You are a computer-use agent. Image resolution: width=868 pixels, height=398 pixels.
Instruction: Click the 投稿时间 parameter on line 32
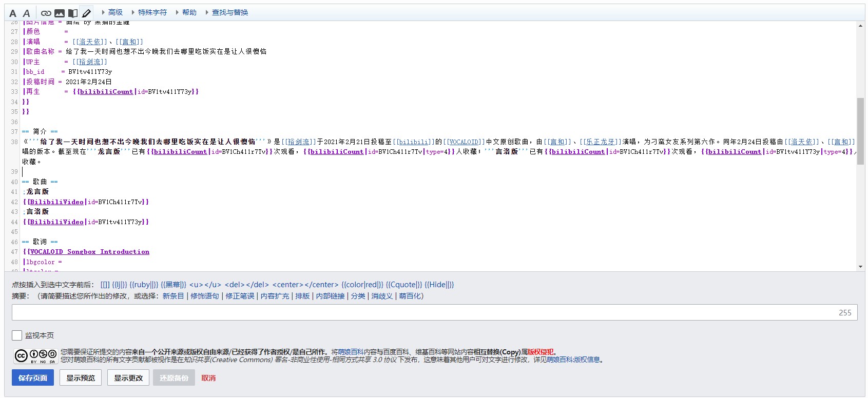(x=40, y=82)
